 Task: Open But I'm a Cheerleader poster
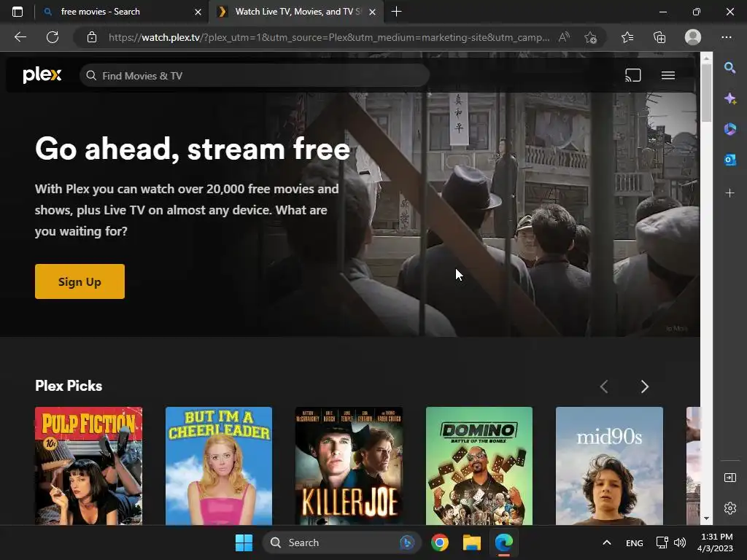click(219, 466)
